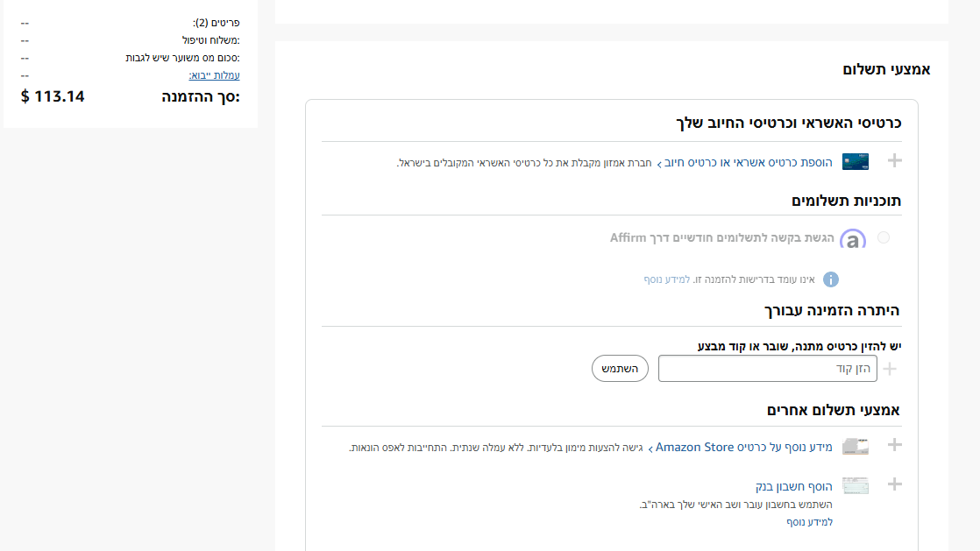Click the bank check image icon

pyautogui.click(x=855, y=486)
